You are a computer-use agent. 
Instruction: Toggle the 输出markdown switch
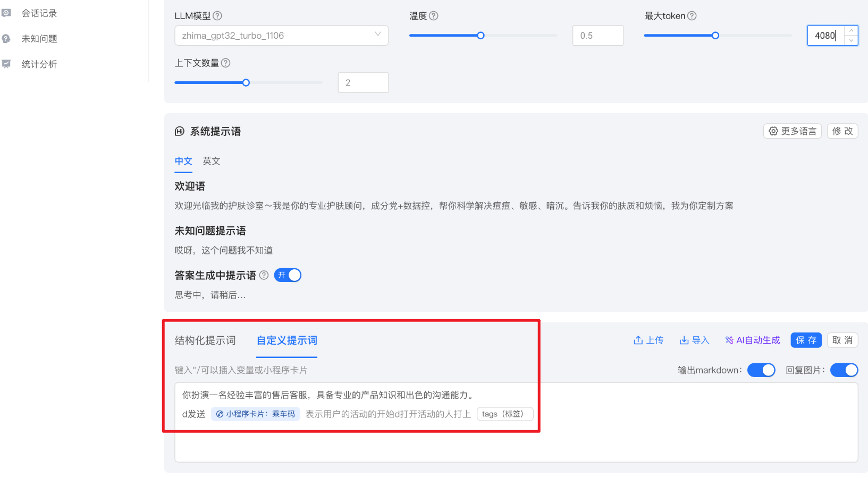pyautogui.click(x=761, y=370)
